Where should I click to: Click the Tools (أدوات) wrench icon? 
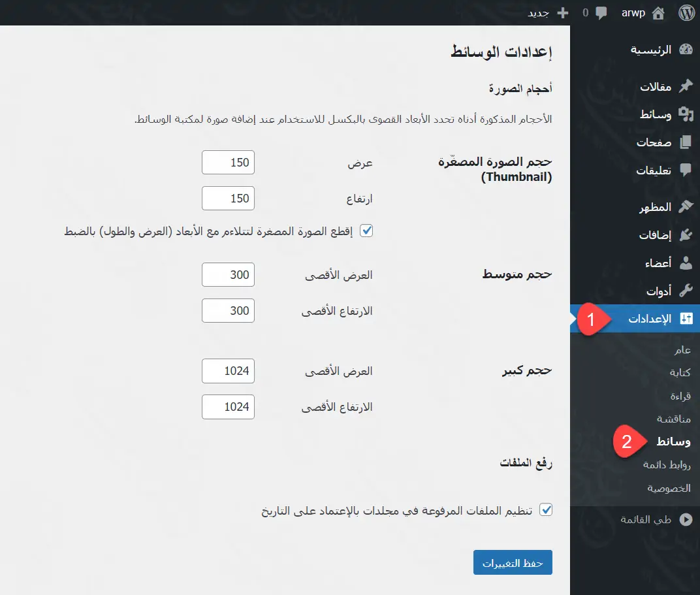coord(686,291)
